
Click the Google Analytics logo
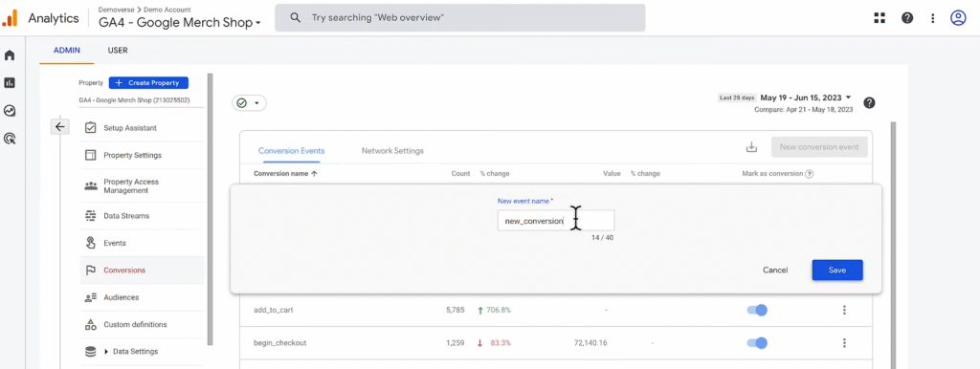coord(10,17)
